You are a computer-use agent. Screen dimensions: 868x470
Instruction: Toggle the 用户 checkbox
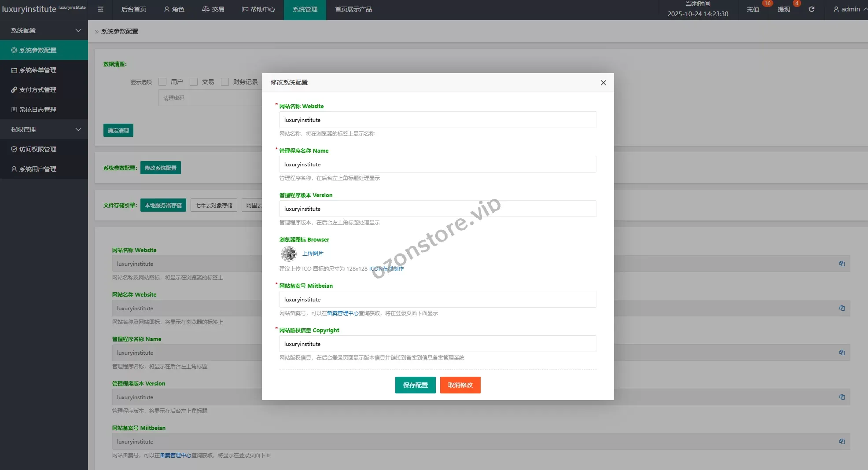[x=162, y=82]
